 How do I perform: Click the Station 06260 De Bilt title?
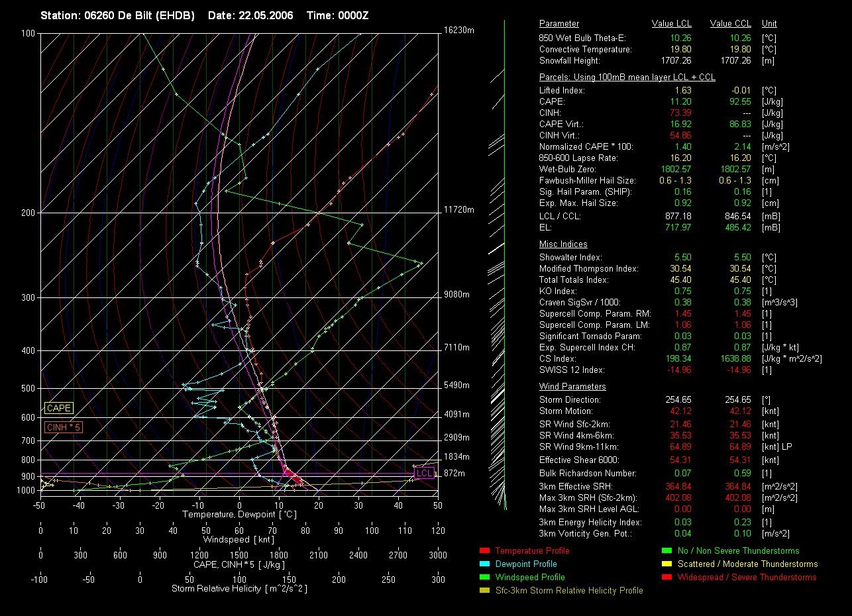tap(118, 15)
